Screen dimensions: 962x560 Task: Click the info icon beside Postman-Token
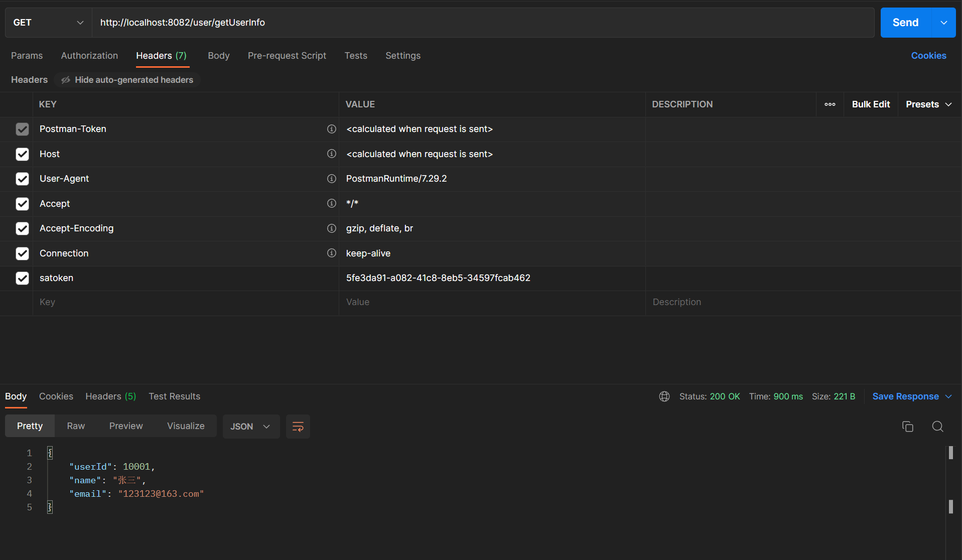tap(331, 129)
